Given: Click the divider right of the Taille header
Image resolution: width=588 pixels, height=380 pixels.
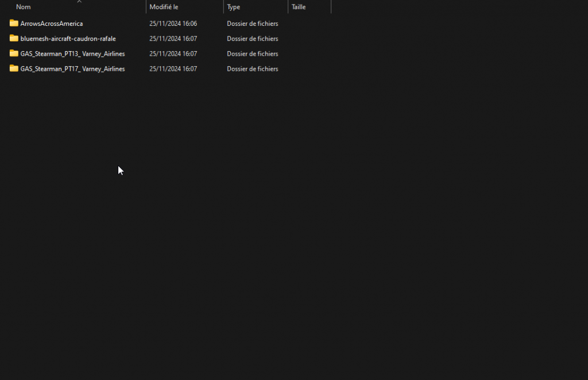Looking at the screenshot, I should point(331,7).
